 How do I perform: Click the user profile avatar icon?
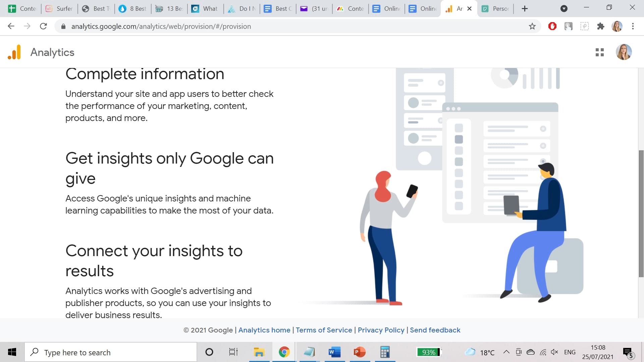coord(624,52)
